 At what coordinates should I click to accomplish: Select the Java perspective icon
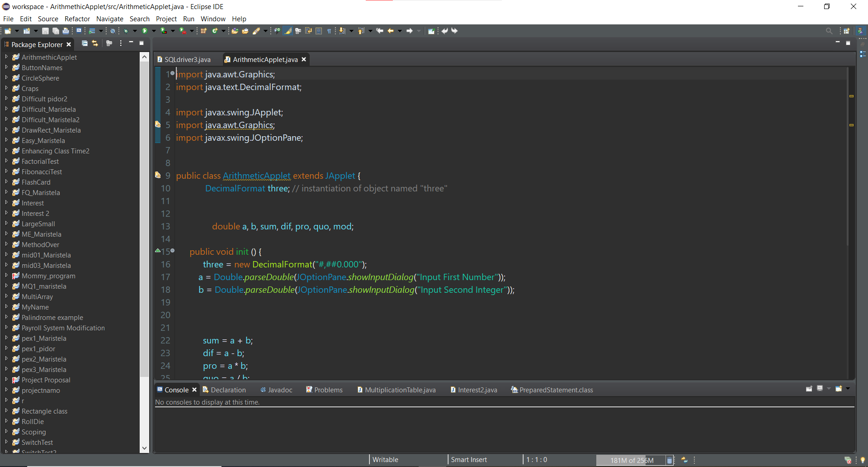pos(861,31)
